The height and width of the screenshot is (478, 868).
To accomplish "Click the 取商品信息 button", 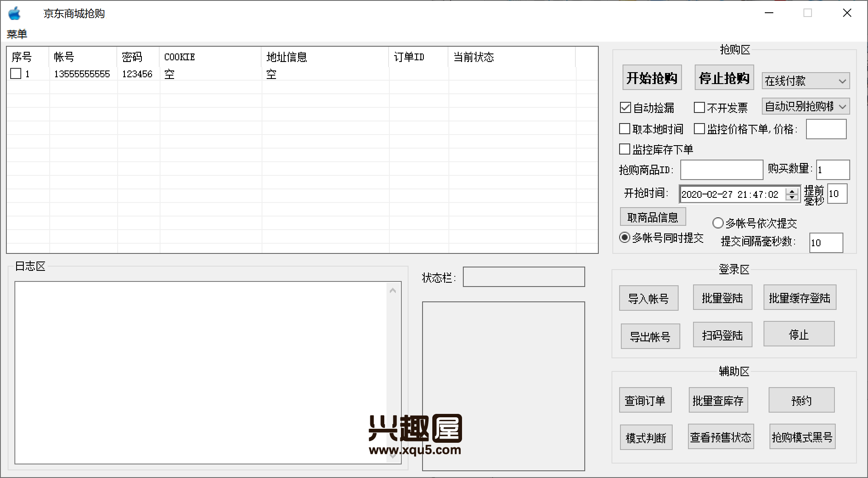I will pyautogui.click(x=653, y=217).
